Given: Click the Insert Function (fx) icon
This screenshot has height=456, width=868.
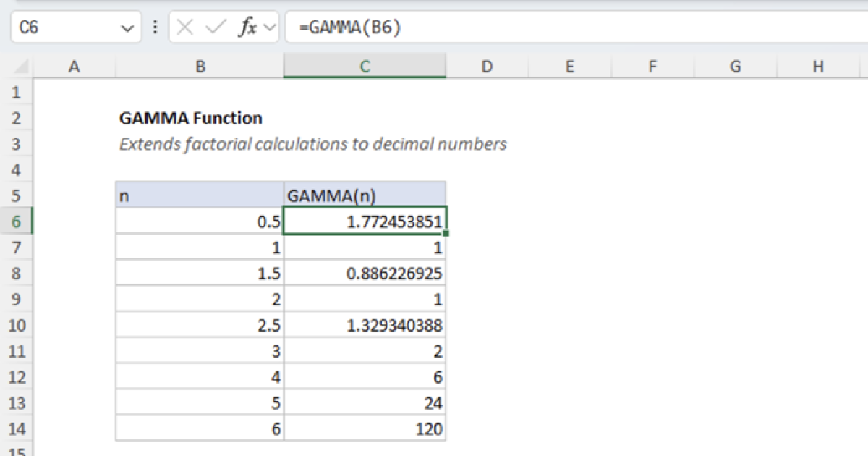Looking at the screenshot, I should (249, 28).
